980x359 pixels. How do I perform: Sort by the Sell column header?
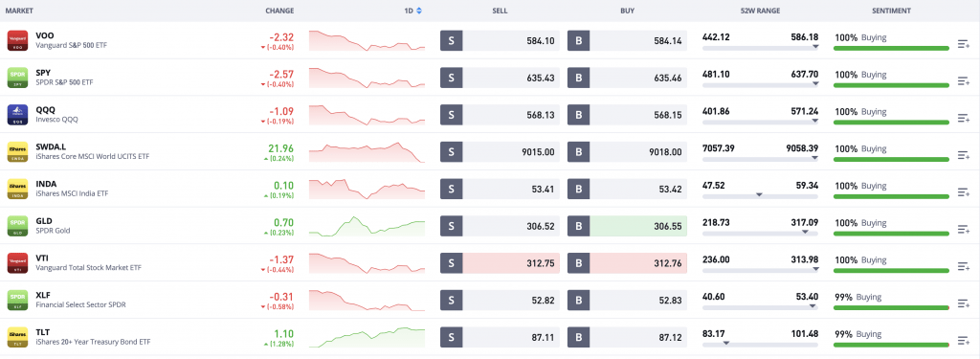point(500,11)
